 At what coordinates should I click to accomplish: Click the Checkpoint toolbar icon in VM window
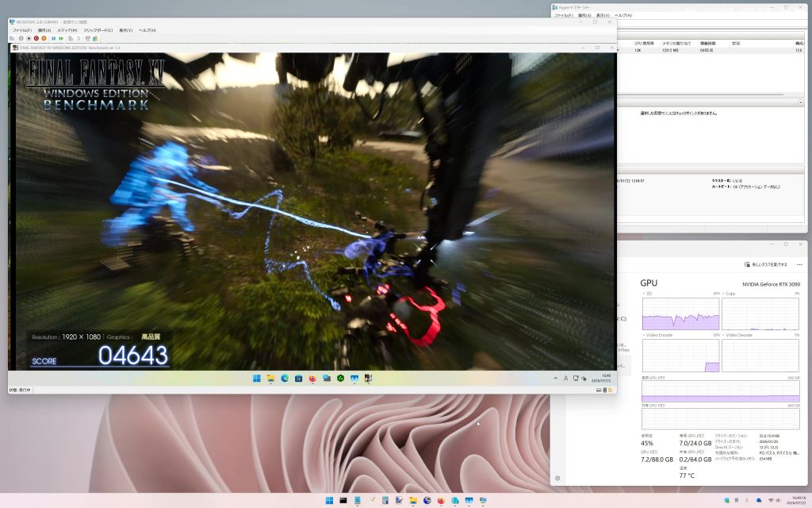coord(71,38)
